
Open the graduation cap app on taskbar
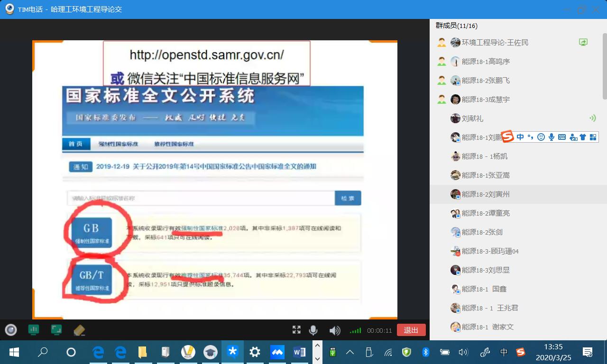210,352
